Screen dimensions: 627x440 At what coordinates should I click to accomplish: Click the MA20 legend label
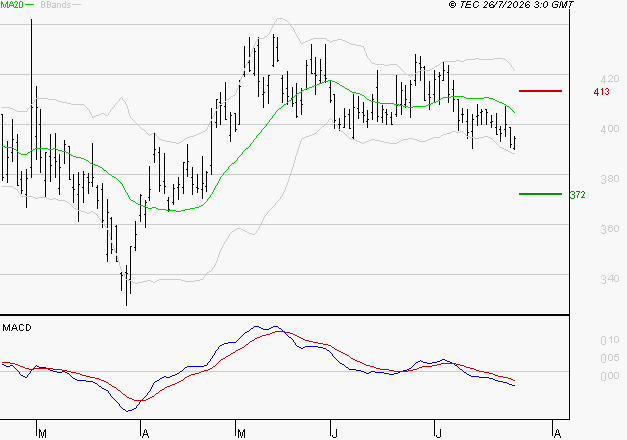[12, 5]
